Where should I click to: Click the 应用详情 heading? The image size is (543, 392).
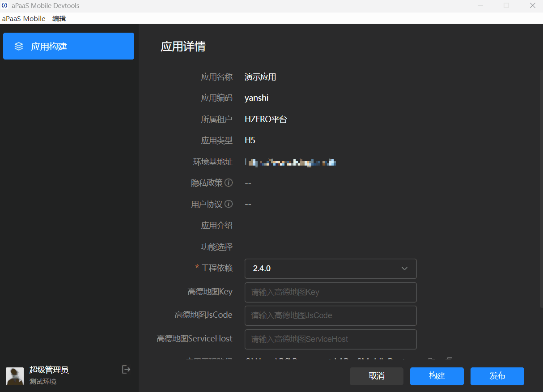183,47
